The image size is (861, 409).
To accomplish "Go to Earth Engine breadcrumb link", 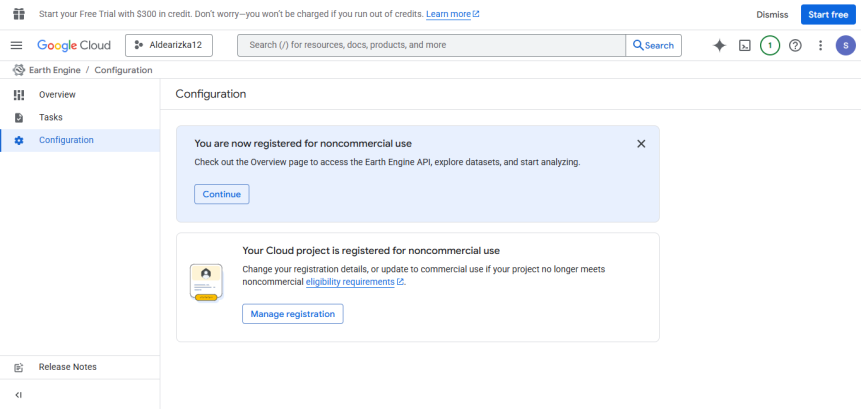I will [54, 70].
